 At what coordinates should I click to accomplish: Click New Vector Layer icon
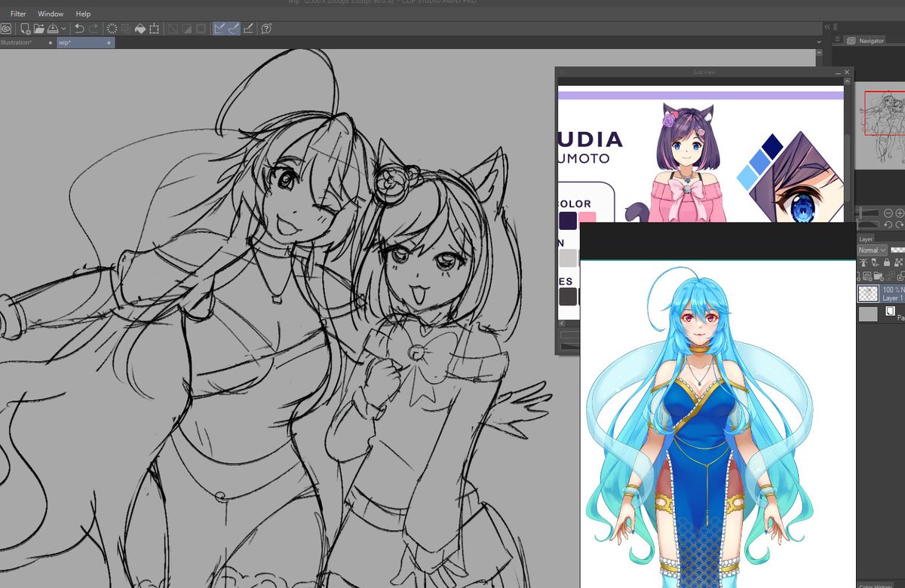coord(867,276)
